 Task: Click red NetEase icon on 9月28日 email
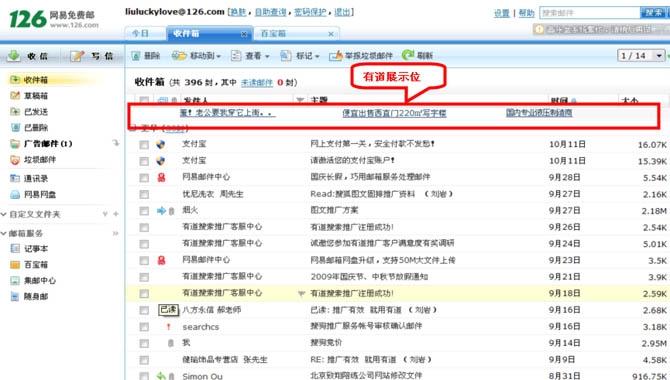[x=161, y=177]
